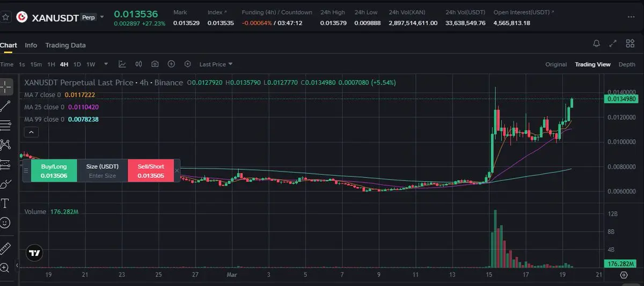Select the 15m time interval
Image resolution: width=644 pixels, height=286 pixels.
tap(36, 65)
